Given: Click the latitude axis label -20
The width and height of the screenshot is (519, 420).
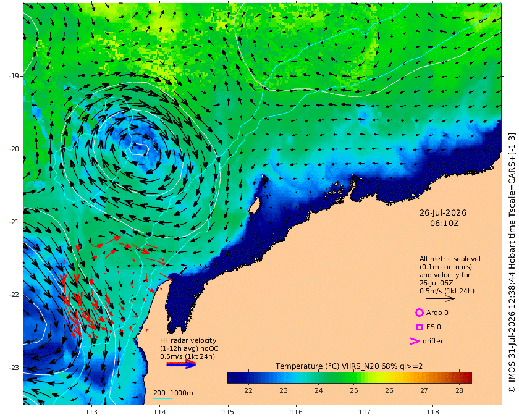Looking at the screenshot, I should coord(14,149).
